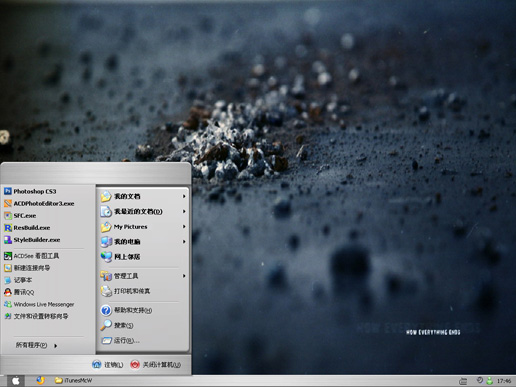Select My Pictures menu label
The height and width of the screenshot is (387, 516).
[x=130, y=227]
